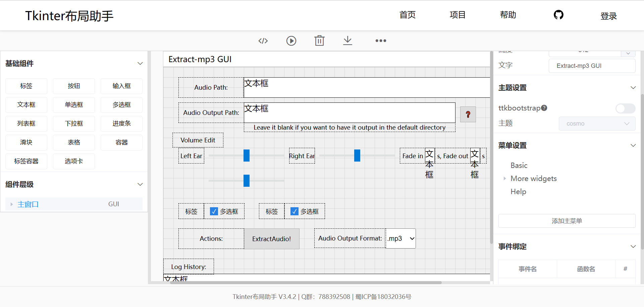
Task: Click the slider below Left Ear
Action: pyautogui.click(x=247, y=181)
